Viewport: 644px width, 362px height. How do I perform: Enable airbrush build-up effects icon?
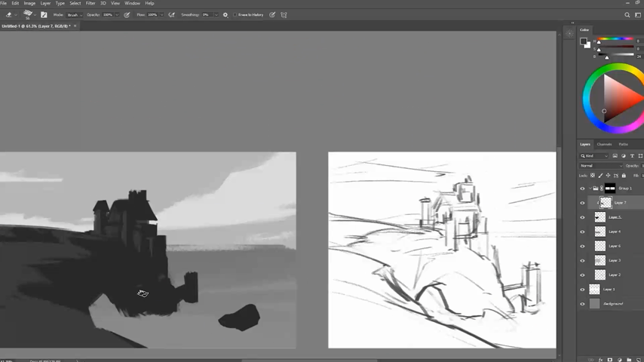[x=172, y=15]
